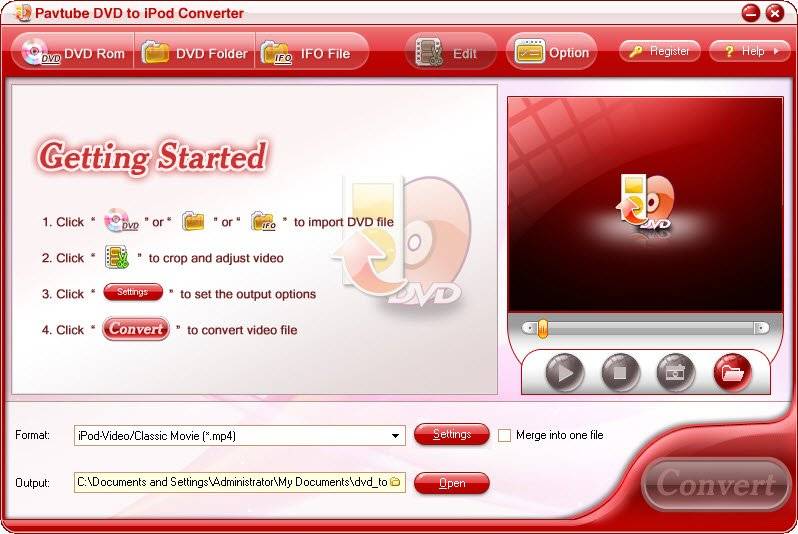The image size is (798, 534).
Task: Minimize the Pavtube window
Action: 751,13
